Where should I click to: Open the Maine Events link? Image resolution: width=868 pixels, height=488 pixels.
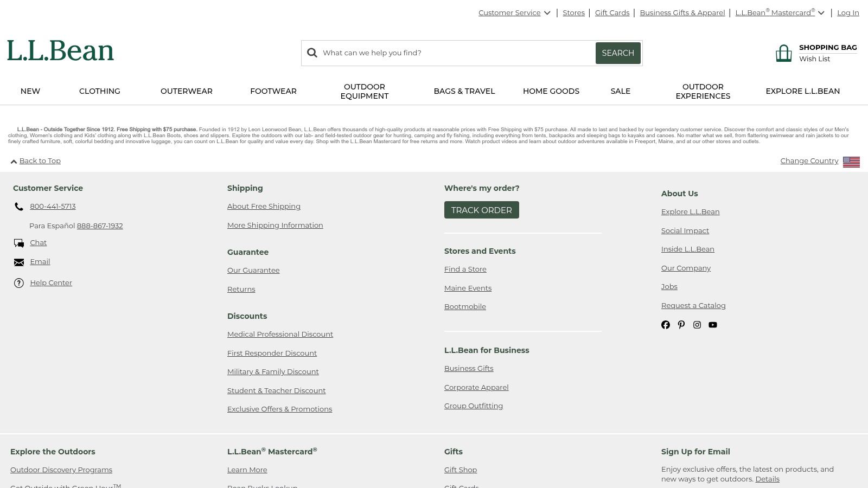[468, 288]
